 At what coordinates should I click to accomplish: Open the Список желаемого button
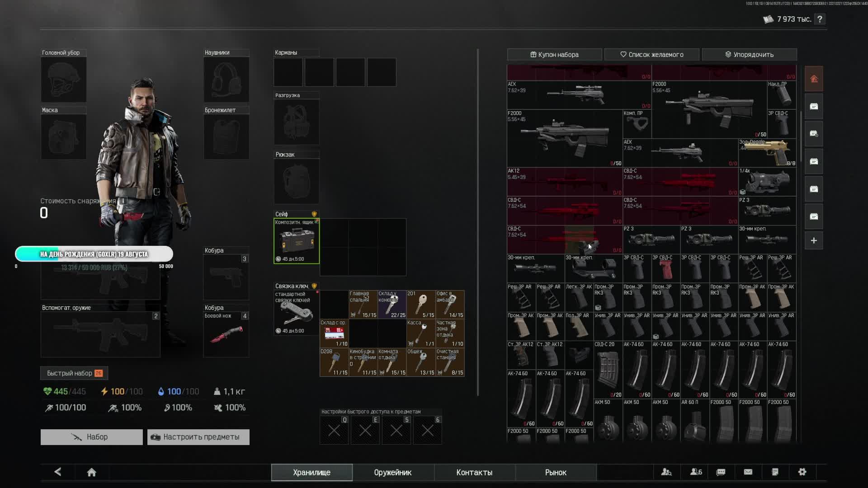651,55
